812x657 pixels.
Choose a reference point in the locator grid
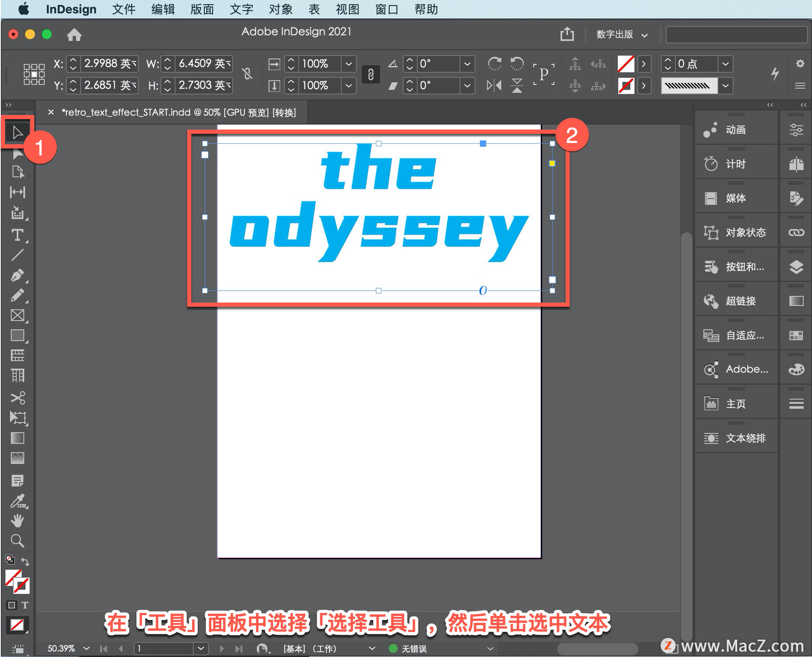34,74
